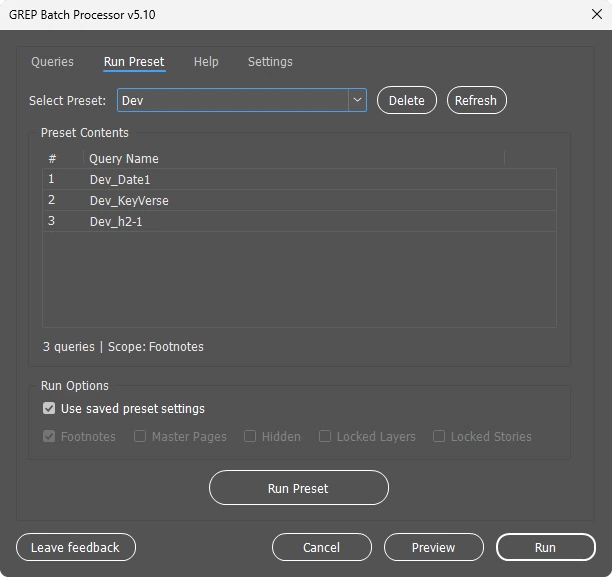Refresh the preset list
Viewport: 612px width, 577px height.
(477, 100)
